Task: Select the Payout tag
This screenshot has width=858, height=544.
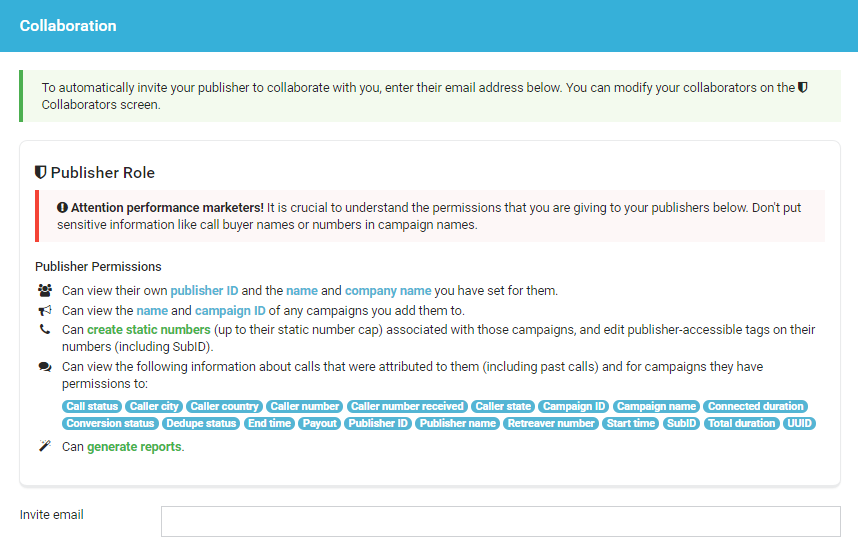Action: (320, 423)
